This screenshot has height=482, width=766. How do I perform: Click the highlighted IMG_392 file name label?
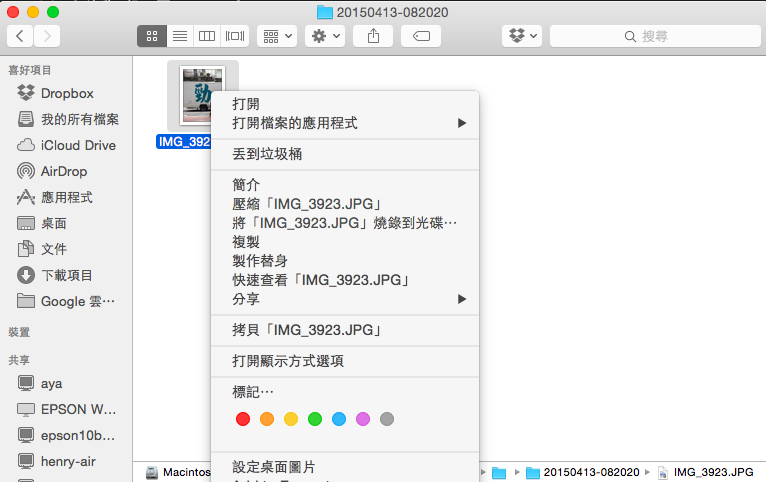[x=184, y=142]
